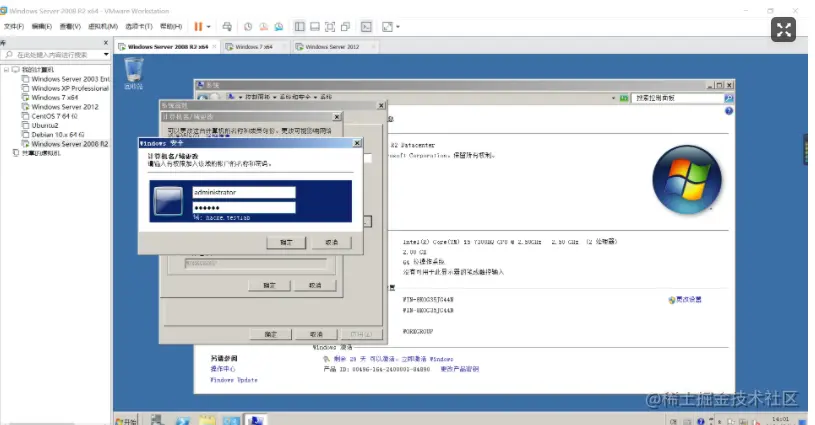Screen dimensions: 815x425
Task: Open the snapshot manager toolbar icon
Action: 279,26
